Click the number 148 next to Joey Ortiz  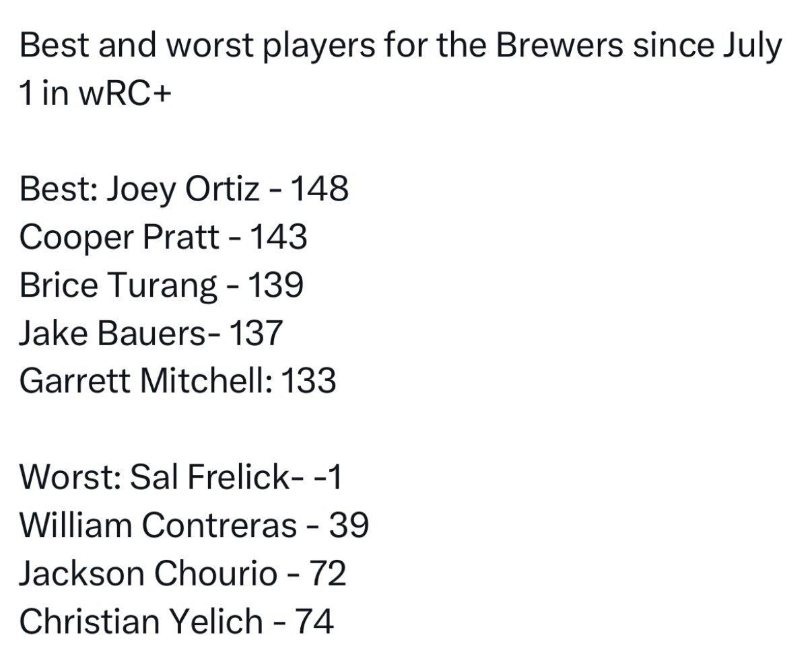(x=319, y=190)
